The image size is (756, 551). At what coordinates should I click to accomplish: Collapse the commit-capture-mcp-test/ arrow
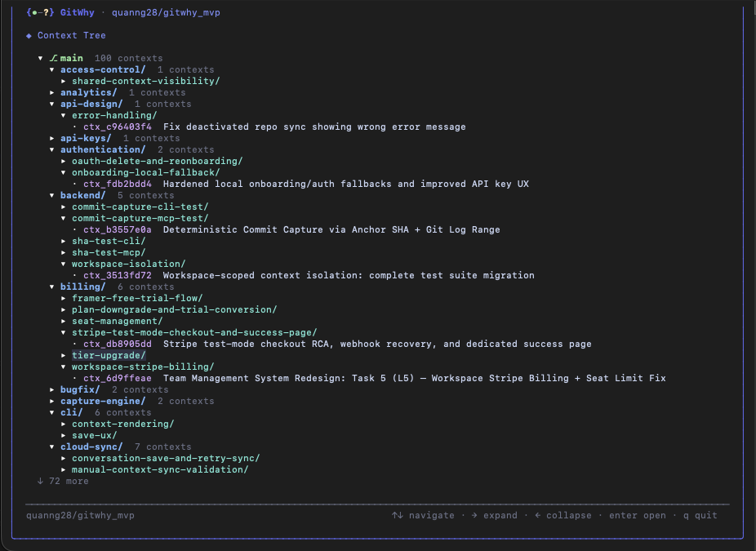[x=64, y=219]
